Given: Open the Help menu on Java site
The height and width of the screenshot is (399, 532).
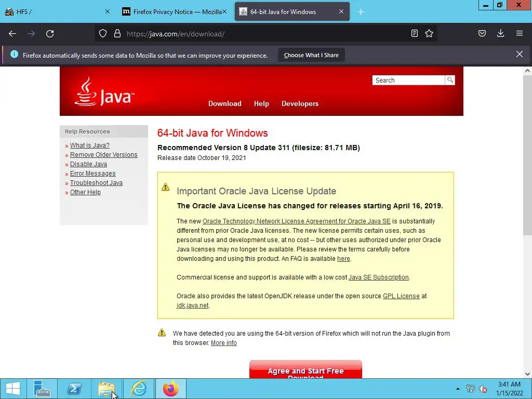Looking at the screenshot, I should point(261,103).
